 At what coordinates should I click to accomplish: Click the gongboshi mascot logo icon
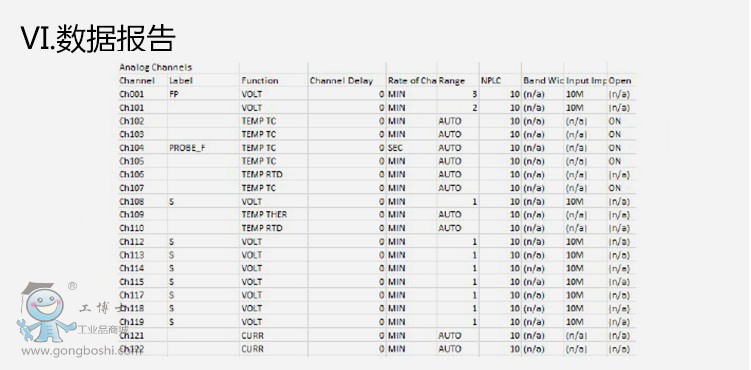pos(46,312)
